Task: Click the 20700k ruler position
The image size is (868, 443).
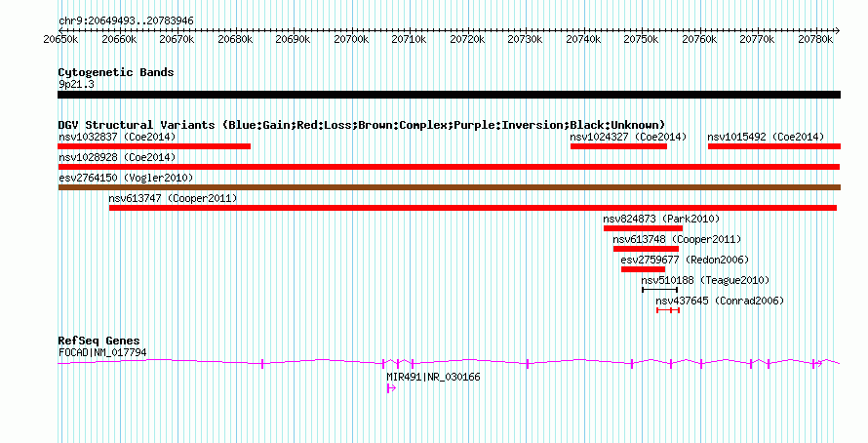Action: pyautogui.click(x=351, y=39)
